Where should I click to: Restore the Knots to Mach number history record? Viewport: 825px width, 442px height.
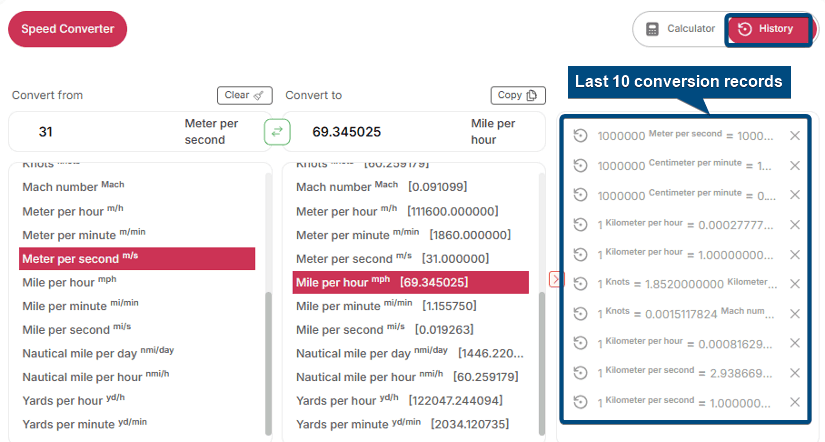pyautogui.click(x=580, y=313)
